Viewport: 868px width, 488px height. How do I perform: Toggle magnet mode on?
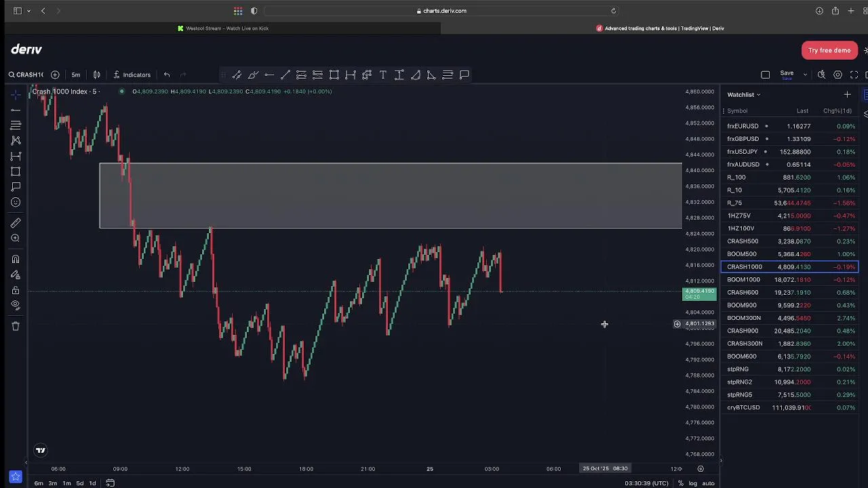click(16, 259)
